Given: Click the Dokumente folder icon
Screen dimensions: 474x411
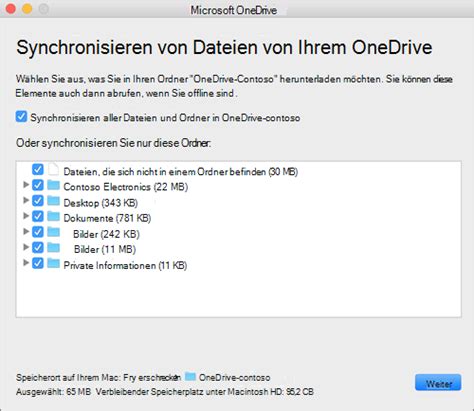Looking at the screenshot, I should point(53,217).
